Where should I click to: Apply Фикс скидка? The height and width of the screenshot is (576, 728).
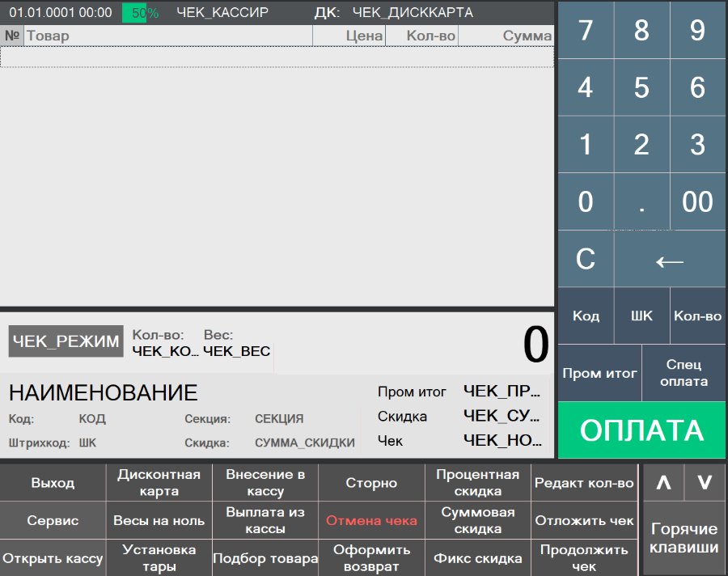point(478,558)
